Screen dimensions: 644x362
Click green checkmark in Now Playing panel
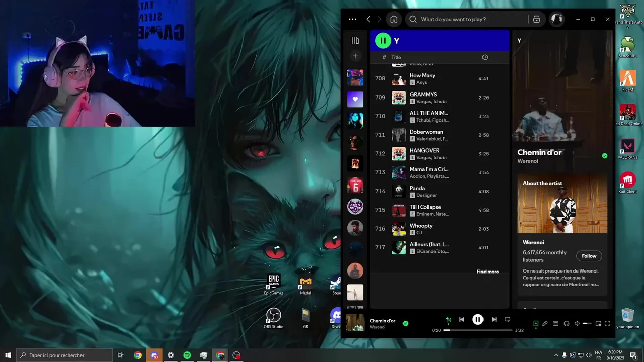coord(605,156)
